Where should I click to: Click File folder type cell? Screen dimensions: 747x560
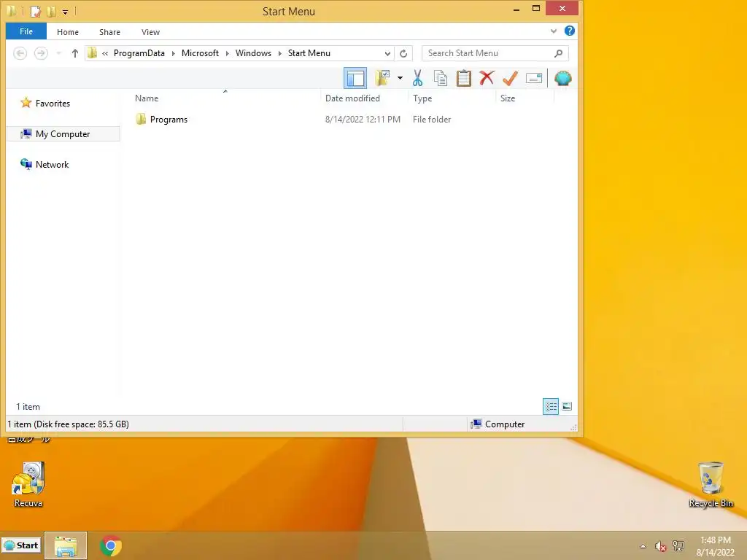point(432,120)
